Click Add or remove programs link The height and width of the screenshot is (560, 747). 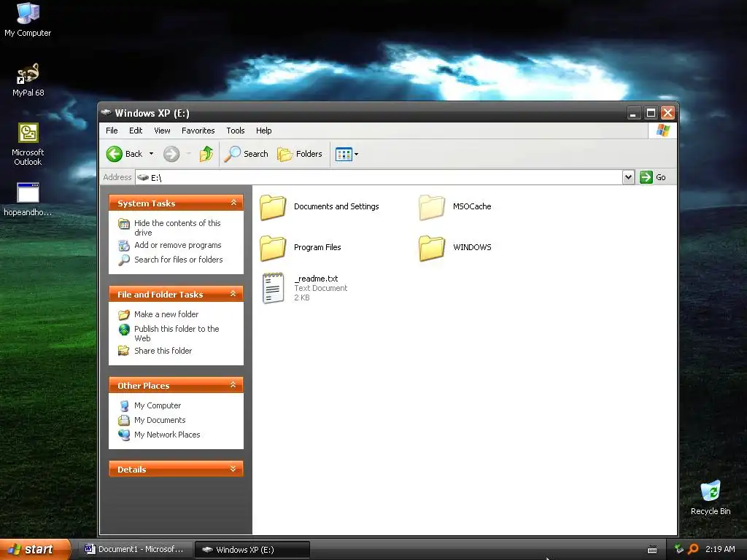pyautogui.click(x=178, y=245)
